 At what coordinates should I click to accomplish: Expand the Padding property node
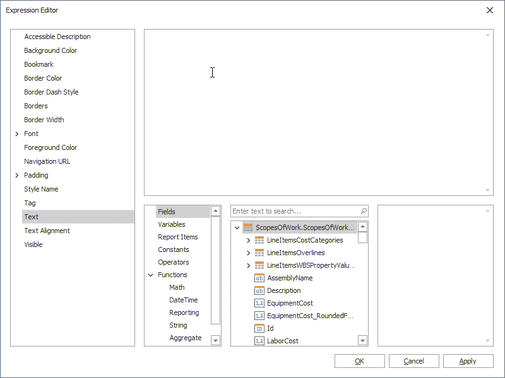(17, 176)
